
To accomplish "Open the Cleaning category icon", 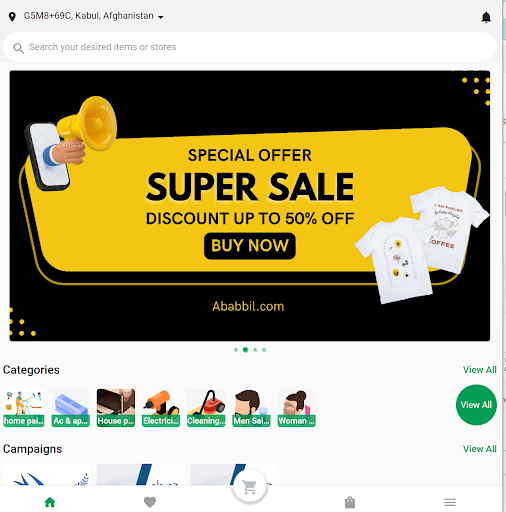I will coord(206,408).
